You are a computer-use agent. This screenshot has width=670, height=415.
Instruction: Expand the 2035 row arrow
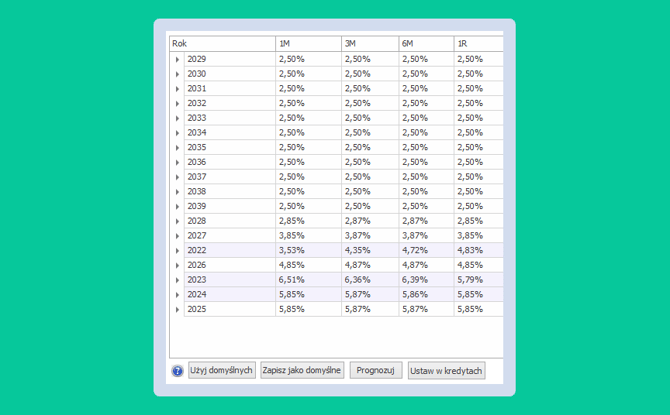177,147
